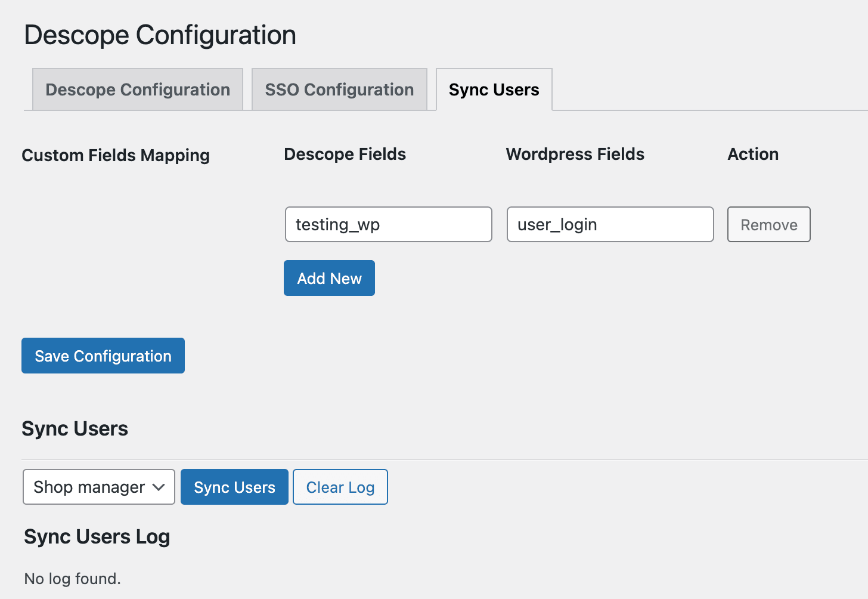Open the Descope Configuration tab

[x=138, y=89]
